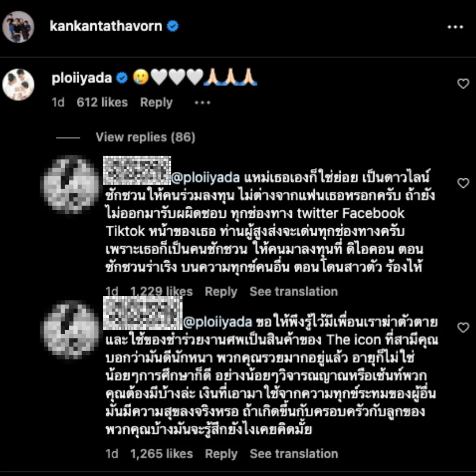See translation of the second Thai reply
The width and height of the screenshot is (476, 476).
294,454
